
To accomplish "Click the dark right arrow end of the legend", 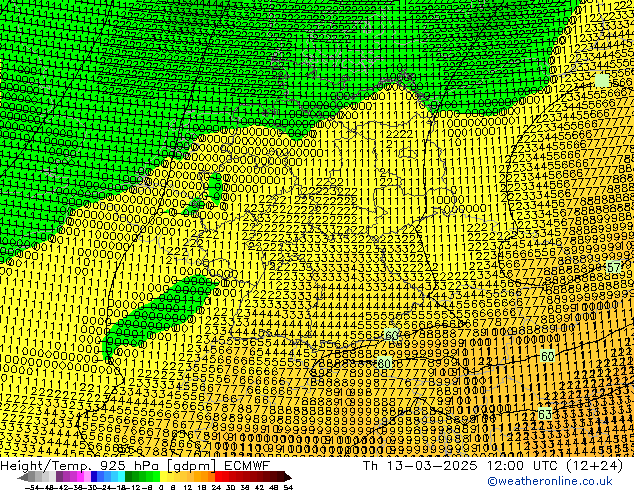I will coord(287,477).
